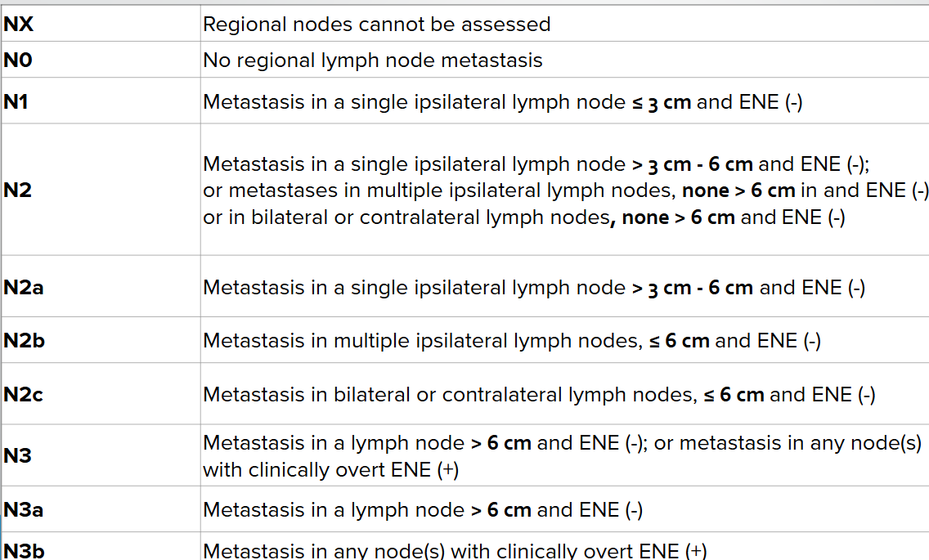Click the N3 row label
This screenshot has height=560, width=929.
tap(18, 456)
